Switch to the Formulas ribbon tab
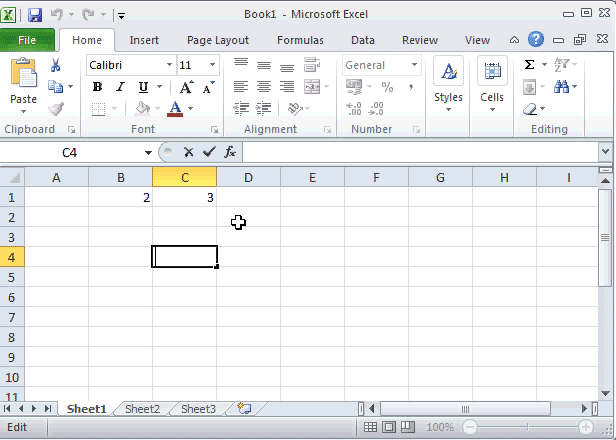This screenshot has width=616, height=440. pos(300,40)
